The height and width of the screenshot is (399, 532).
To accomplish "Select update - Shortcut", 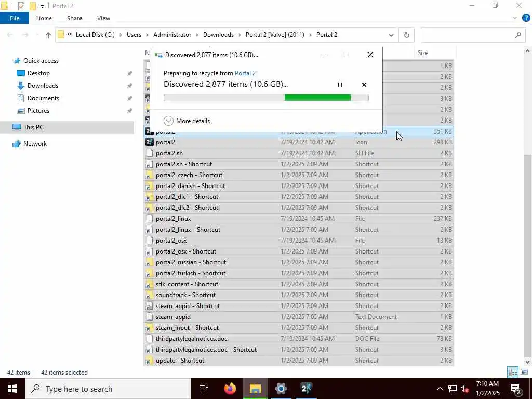I will tap(299, 361).
